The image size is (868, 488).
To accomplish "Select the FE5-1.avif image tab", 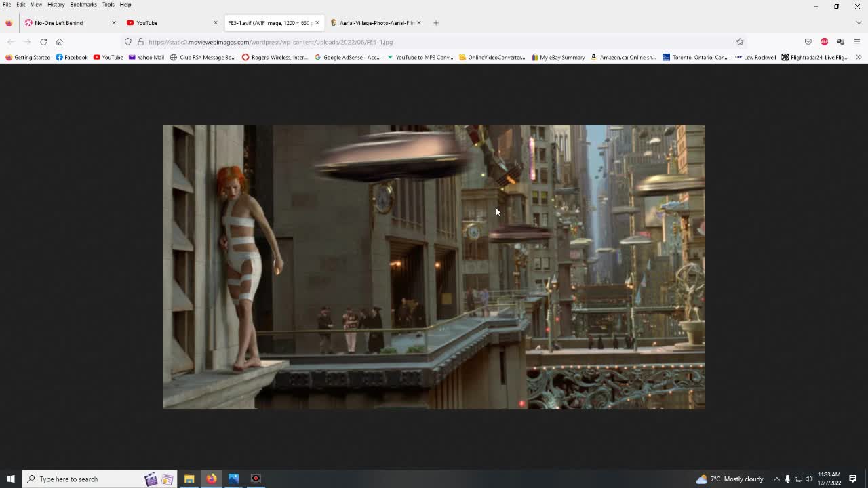I will (269, 23).
